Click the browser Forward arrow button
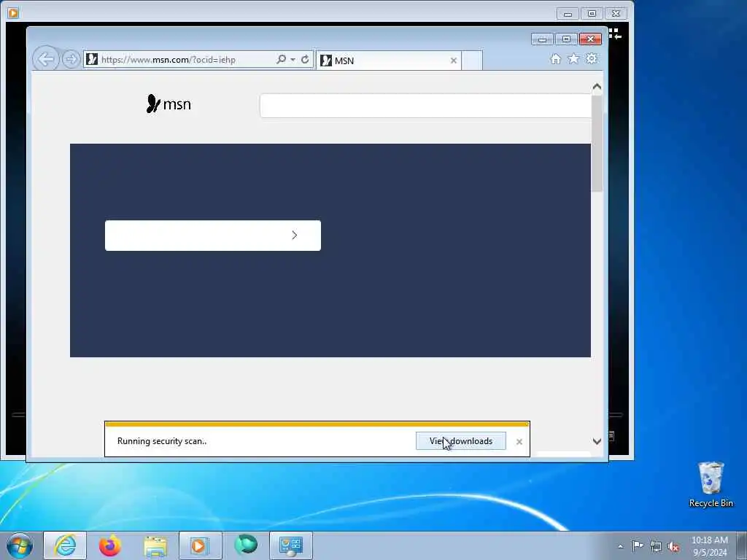 click(x=71, y=60)
